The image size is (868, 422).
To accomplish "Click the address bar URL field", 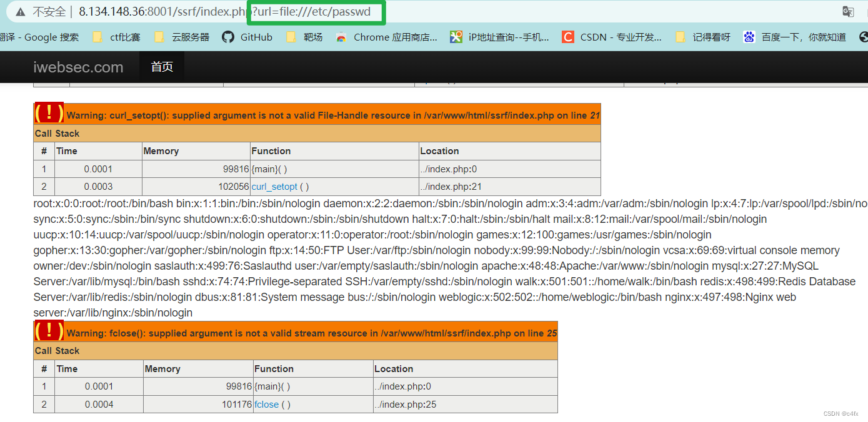I will tap(225, 12).
